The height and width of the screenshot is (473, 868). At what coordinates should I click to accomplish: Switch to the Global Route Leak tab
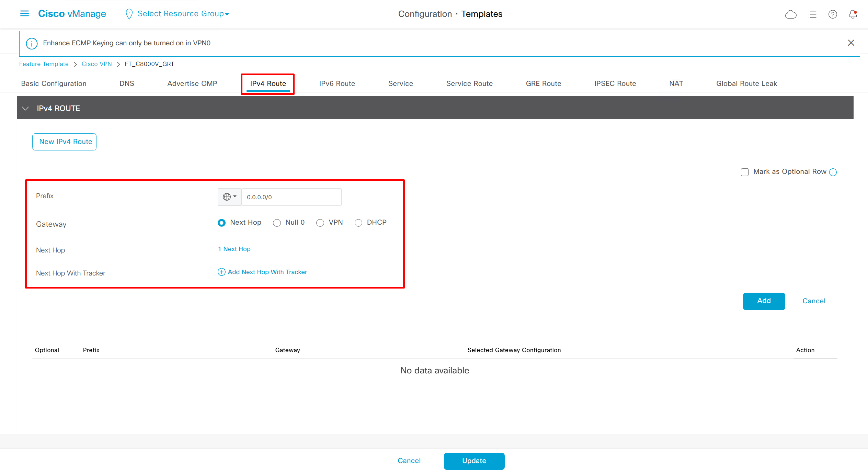pyautogui.click(x=746, y=83)
